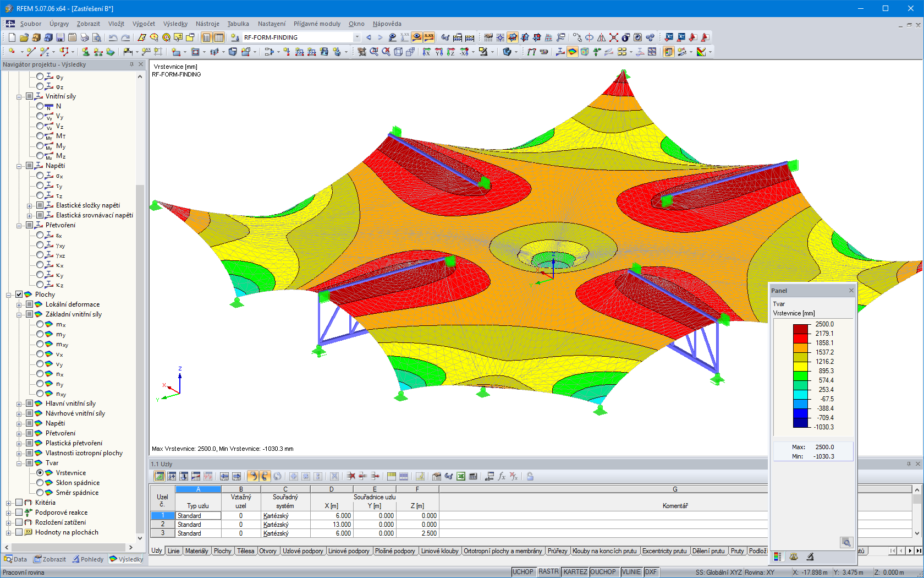Toggle the show results eye icon
The image size is (924, 578).
click(x=417, y=37)
